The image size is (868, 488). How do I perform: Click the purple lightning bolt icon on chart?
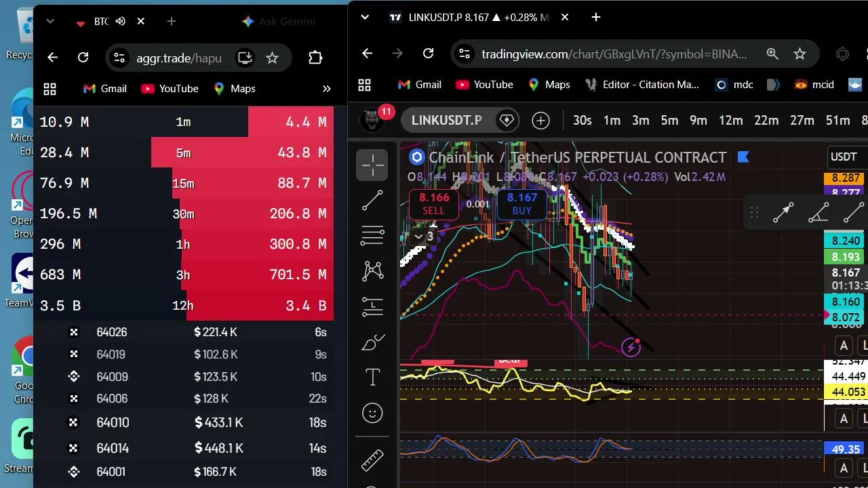click(631, 348)
